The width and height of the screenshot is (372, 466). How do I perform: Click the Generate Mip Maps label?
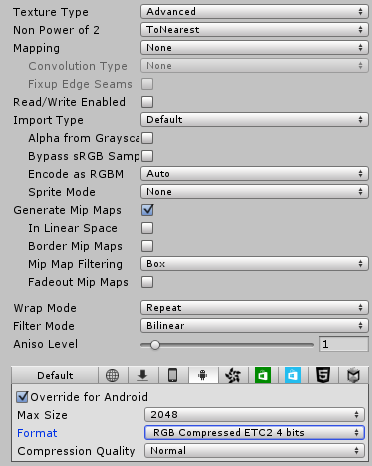(67, 210)
